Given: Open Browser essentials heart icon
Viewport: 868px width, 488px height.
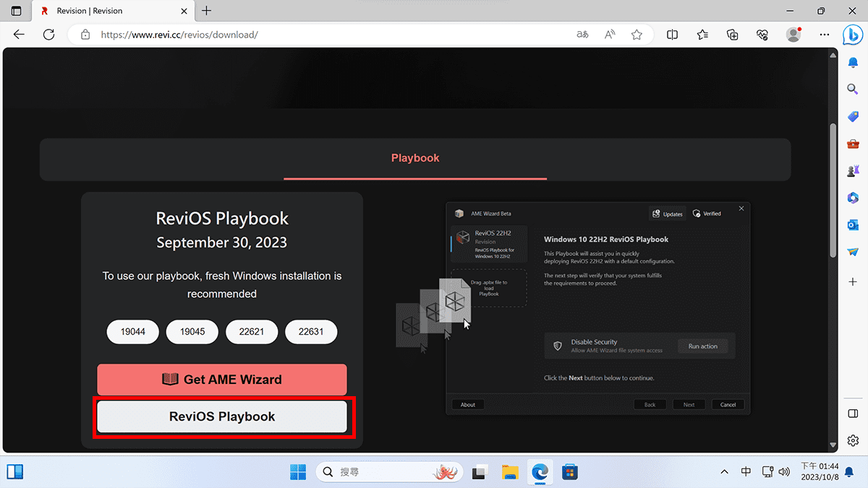Looking at the screenshot, I should 762,35.
